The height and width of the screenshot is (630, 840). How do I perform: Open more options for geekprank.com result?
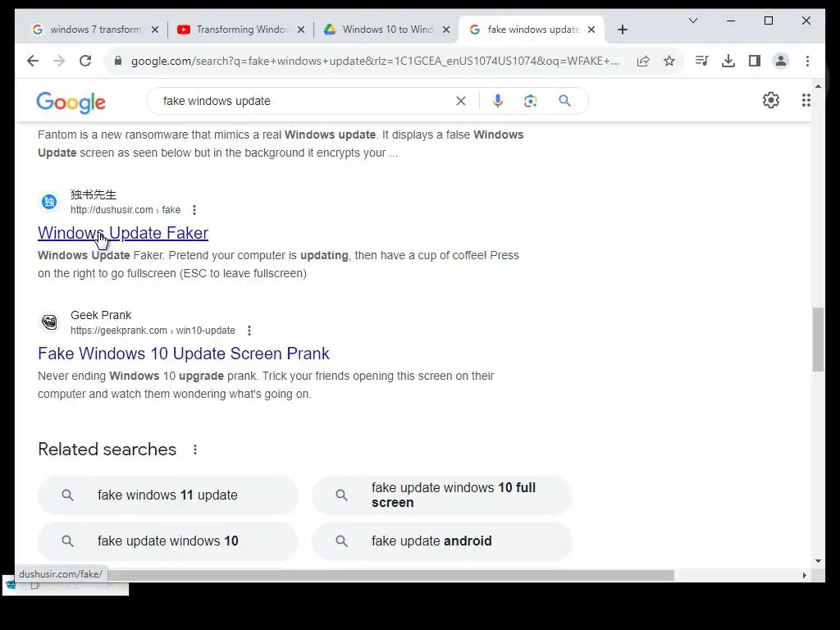coord(249,331)
